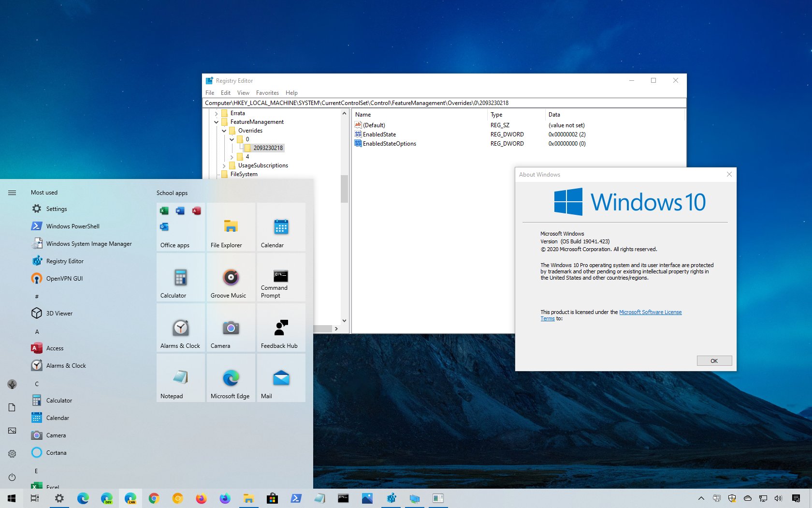812x508 pixels.
Task: Launch Command Prompt from School apps
Action: (281, 278)
